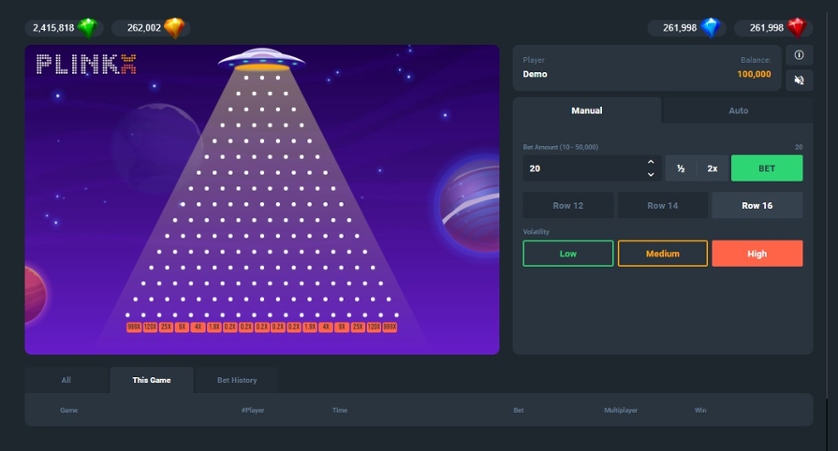This screenshot has width=838, height=451.
Task: Click the bet amount input field
Action: pyautogui.click(x=582, y=169)
